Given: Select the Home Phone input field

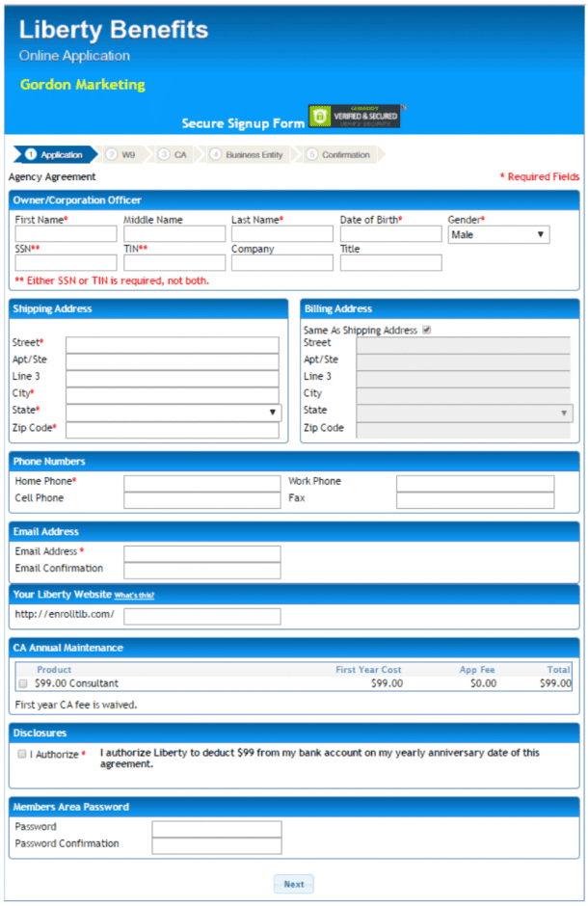Looking at the screenshot, I should click(x=201, y=484).
